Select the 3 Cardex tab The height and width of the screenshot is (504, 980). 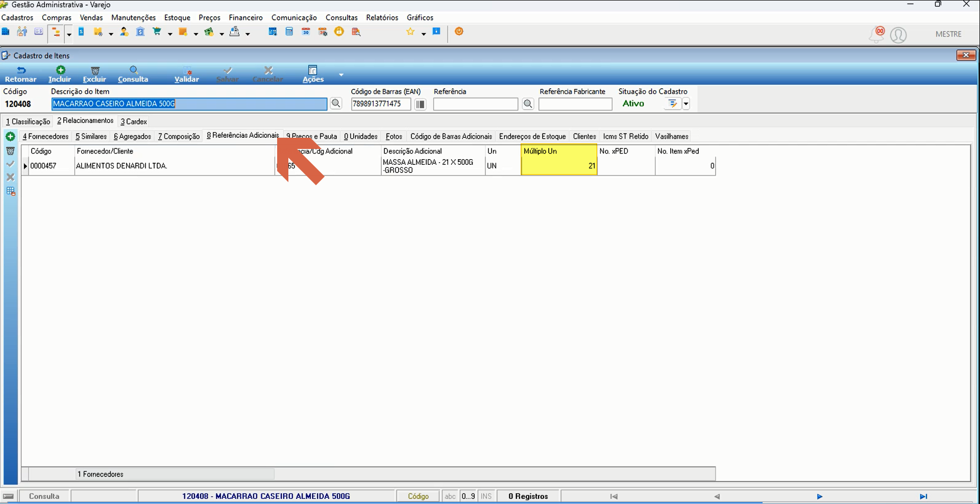pyautogui.click(x=134, y=121)
